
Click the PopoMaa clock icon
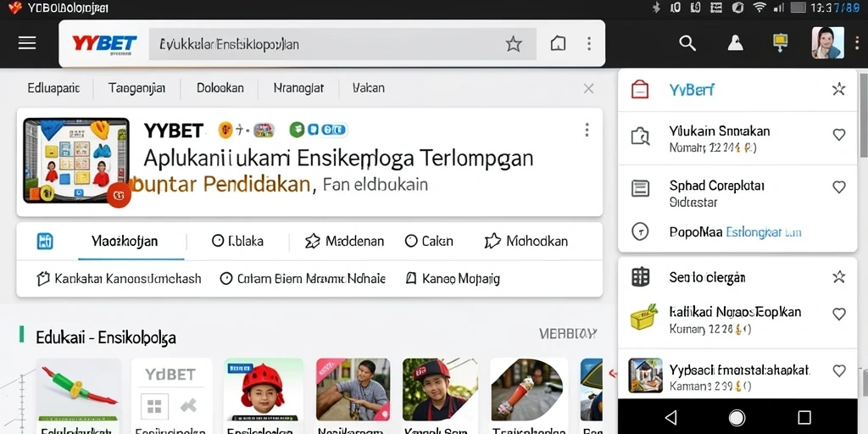(x=640, y=231)
